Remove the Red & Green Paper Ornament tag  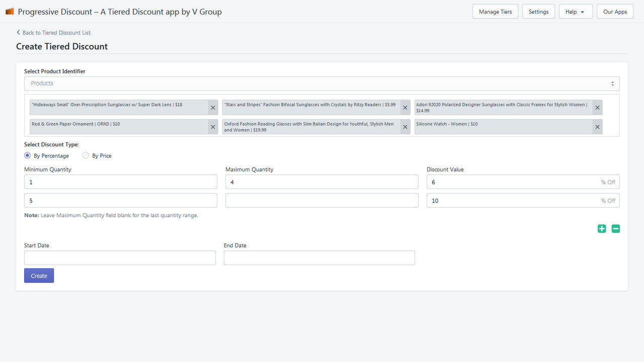pos(213,127)
